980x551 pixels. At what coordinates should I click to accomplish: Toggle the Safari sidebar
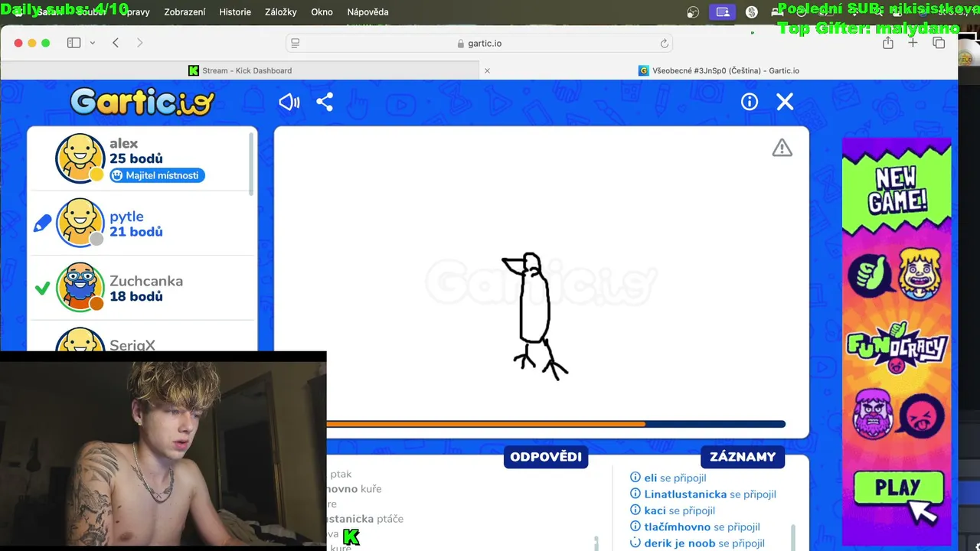coord(73,43)
